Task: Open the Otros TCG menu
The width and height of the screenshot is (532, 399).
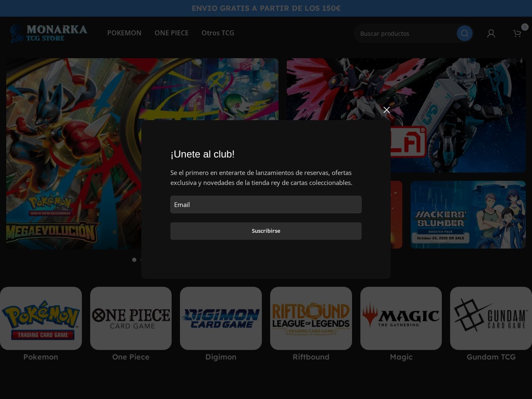Action: (218, 33)
